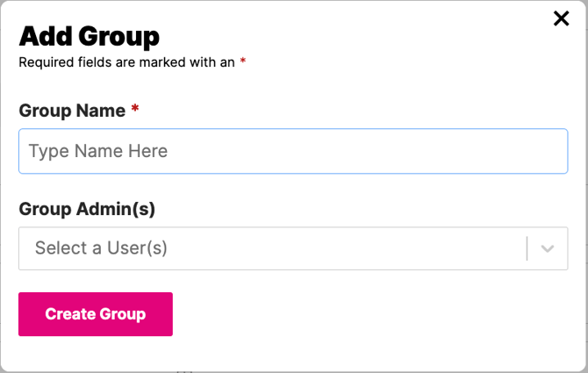Image resolution: width=588 pixels, height=373 pixels.
Task: Click the dropdown chevron arrow icon
Action: pos(548,248)
